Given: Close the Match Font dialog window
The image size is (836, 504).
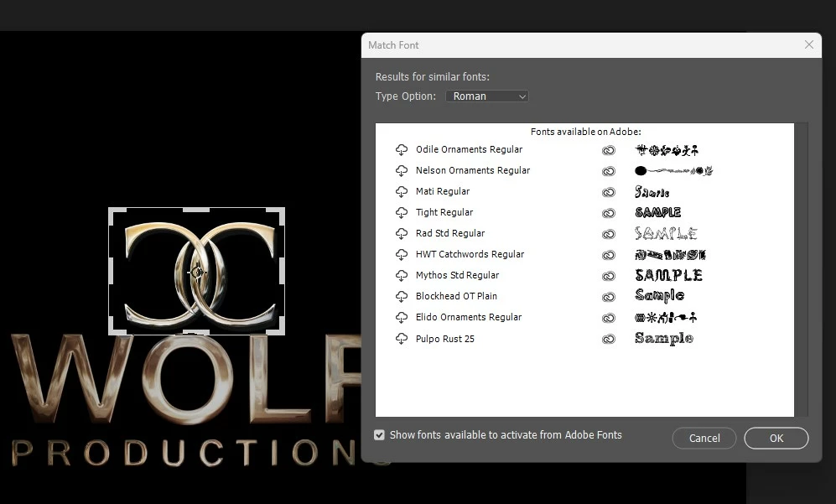Looking at the screenshot, I should (809, 44).
